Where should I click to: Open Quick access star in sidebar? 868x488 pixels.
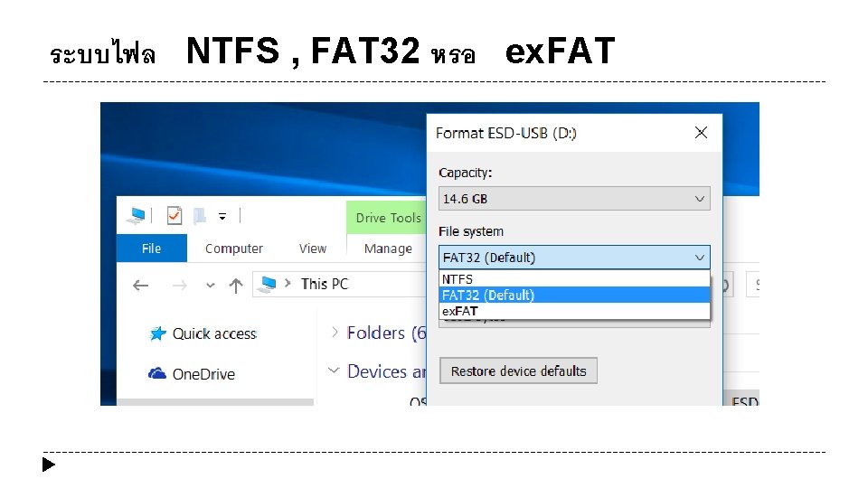158,334
